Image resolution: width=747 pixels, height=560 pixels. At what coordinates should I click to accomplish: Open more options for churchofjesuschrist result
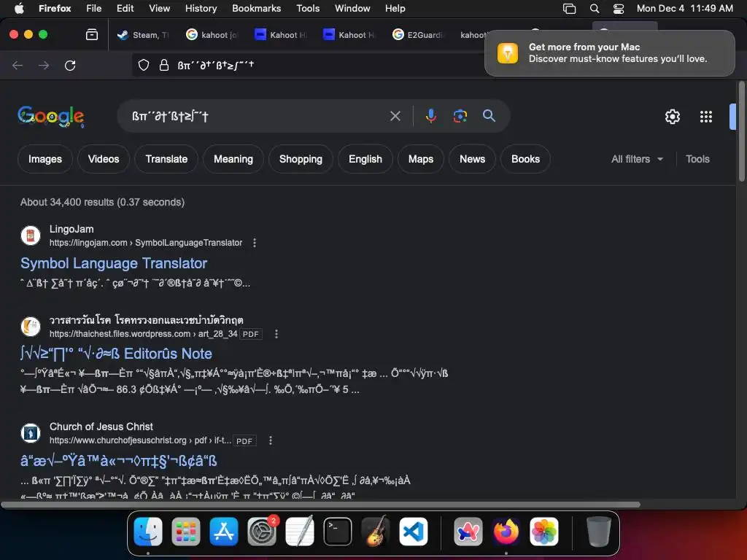(x=271, y=440)
